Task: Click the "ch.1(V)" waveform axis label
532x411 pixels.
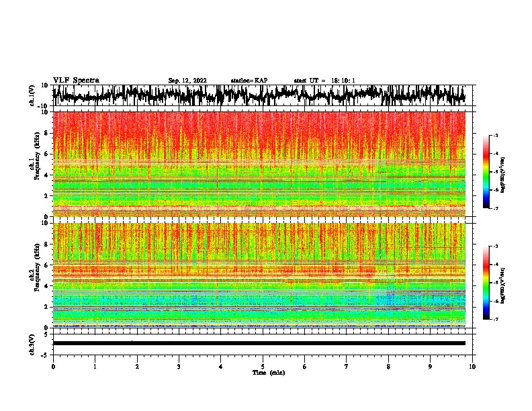Action: [32, 95]
